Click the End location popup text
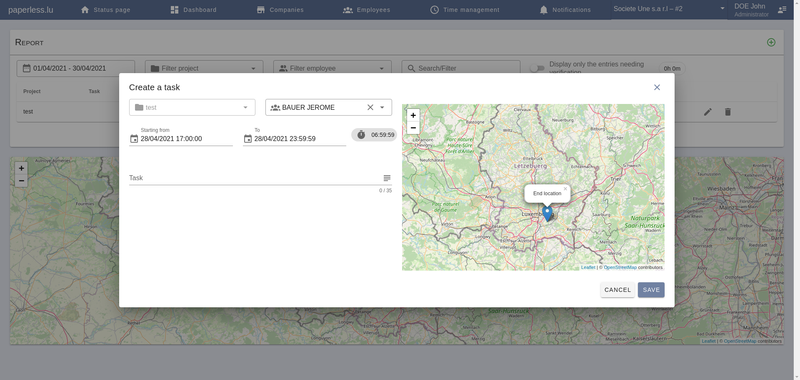 547,193
